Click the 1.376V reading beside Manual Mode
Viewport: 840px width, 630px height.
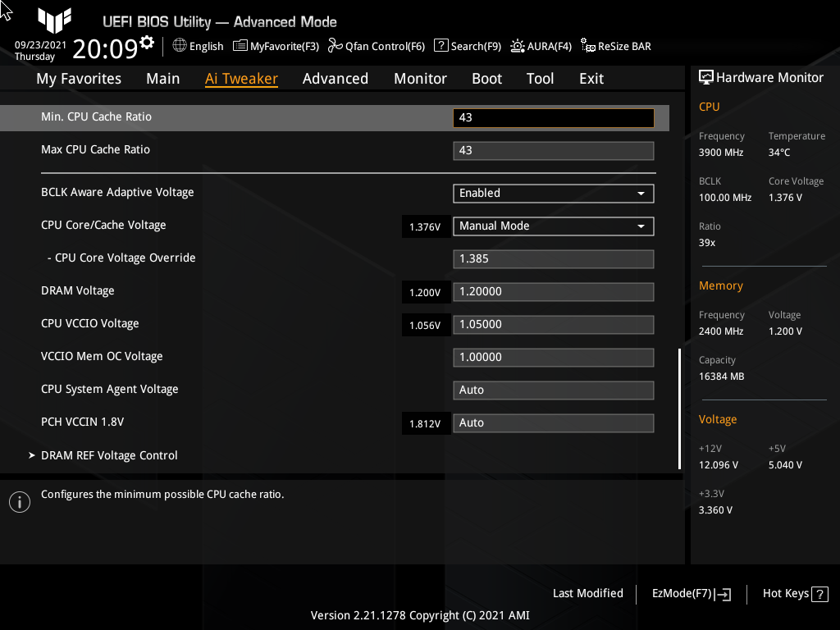[x=425, y=227]
